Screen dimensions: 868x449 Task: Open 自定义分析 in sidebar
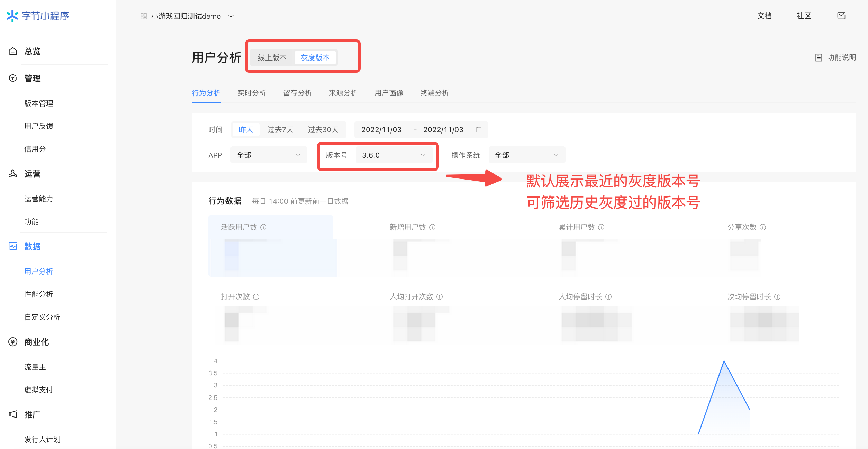pyautogui.click(x=42, y=317)
